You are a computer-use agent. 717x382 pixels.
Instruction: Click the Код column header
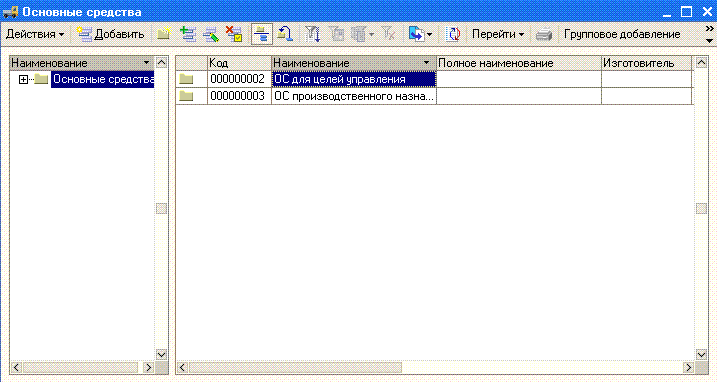click(x=239, y=63)
